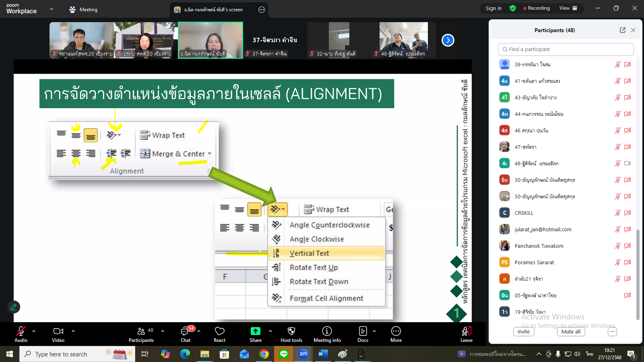The width and height of the screenshot is (644, 362).
Task: Type in Find a participant field
Action: (566, 49)
